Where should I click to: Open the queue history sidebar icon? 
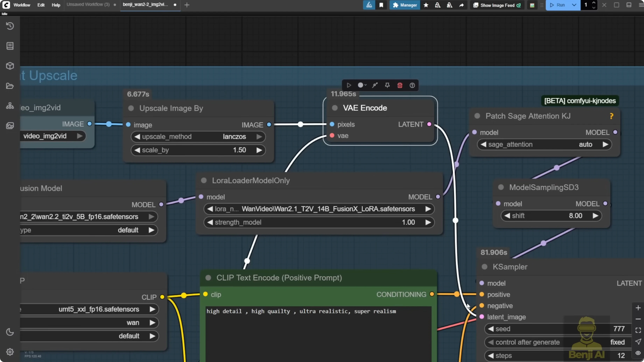pos(10,26)
